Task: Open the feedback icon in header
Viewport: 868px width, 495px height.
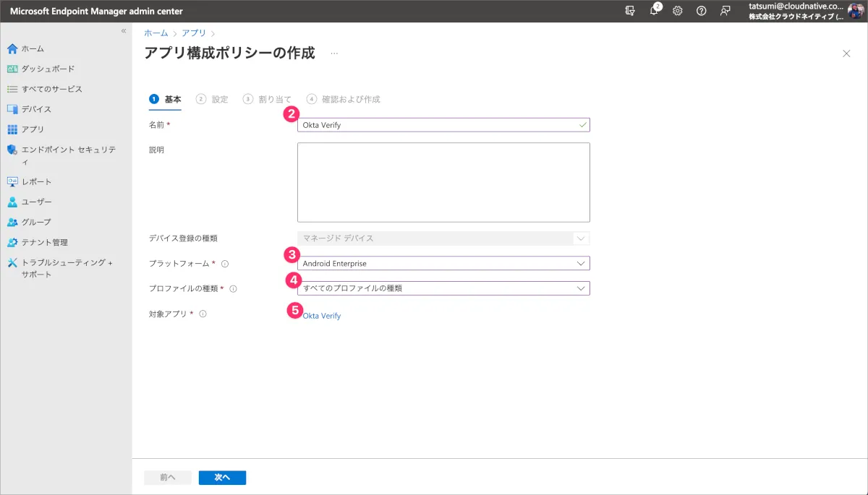Action: click(725, 11)
